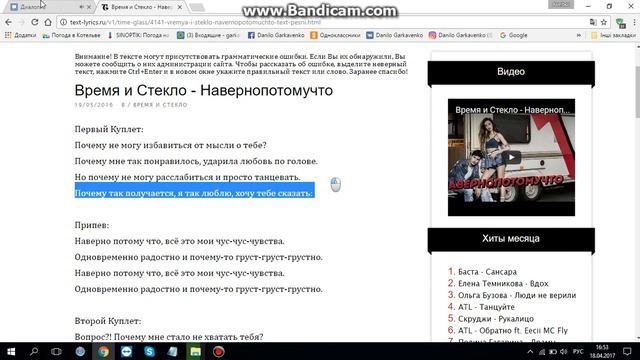
Task: Close the Диалоги tab
Action: (89, 7)
